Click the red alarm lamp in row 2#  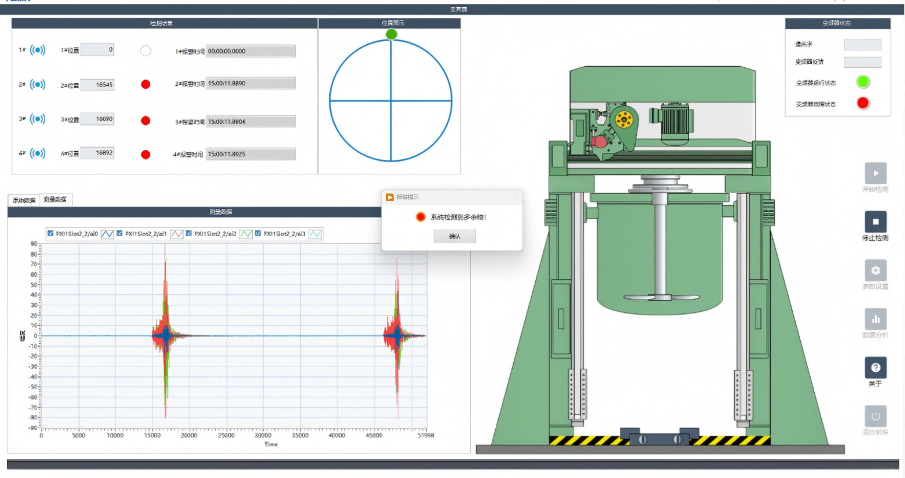pyautogui.click(x=145, y=84)
